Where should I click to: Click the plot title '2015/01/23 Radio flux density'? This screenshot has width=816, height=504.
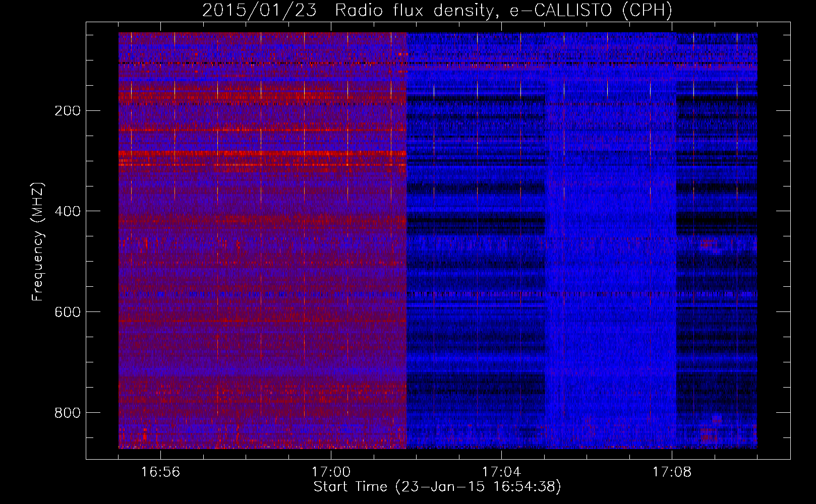(x=437, y=10)
